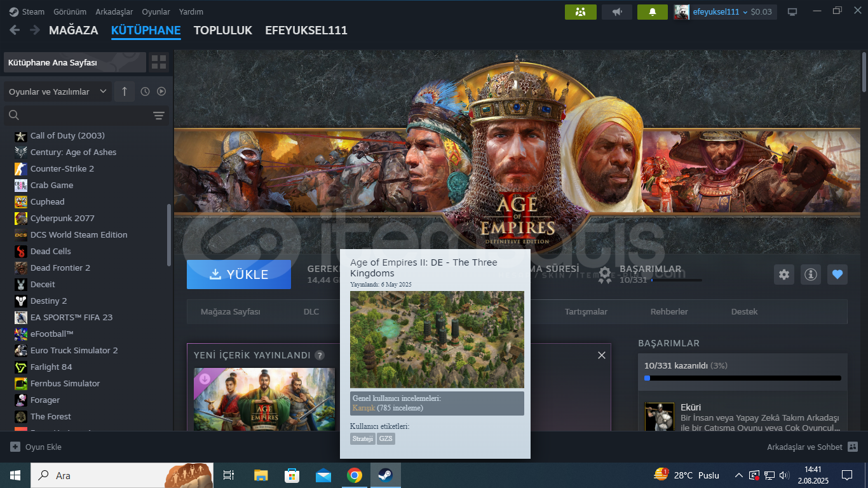This screenshot has height=488, width=868.
Task: Go forward with the right arrow
Action: 36,30
